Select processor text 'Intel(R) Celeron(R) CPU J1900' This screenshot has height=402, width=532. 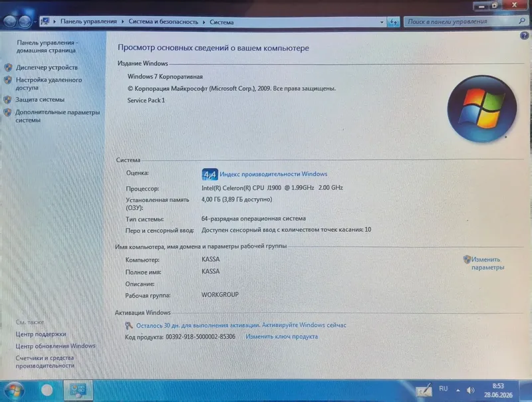(241, 188)
